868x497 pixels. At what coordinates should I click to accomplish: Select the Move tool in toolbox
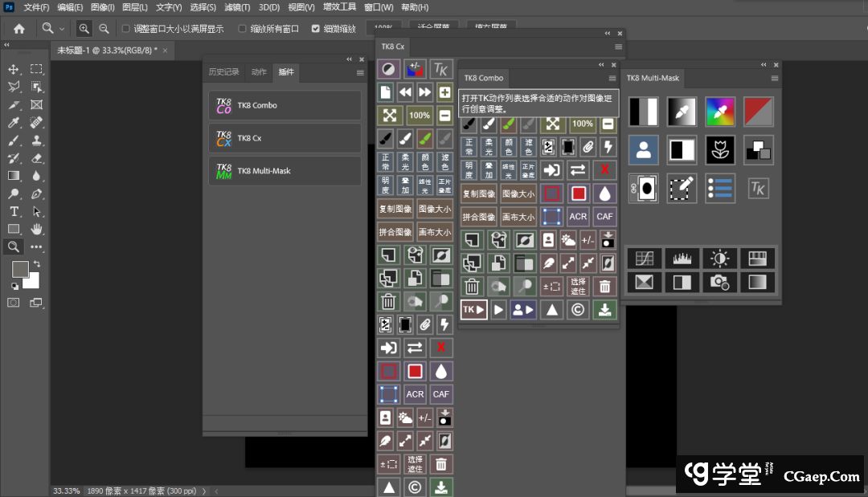click(14, 69)
